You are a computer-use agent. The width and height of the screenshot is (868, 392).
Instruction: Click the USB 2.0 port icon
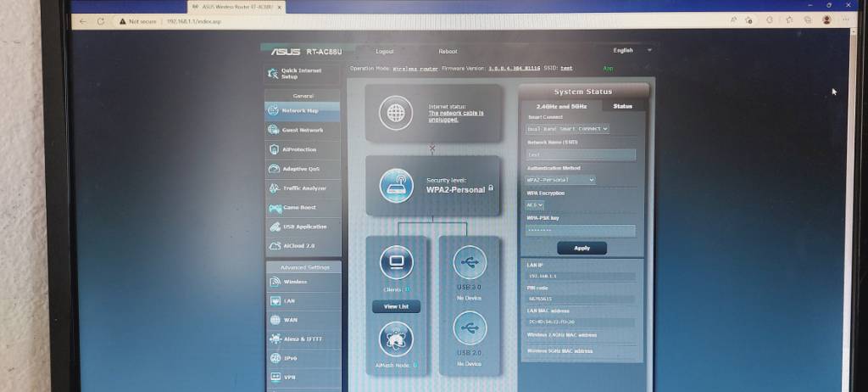[x=470, y=328]
